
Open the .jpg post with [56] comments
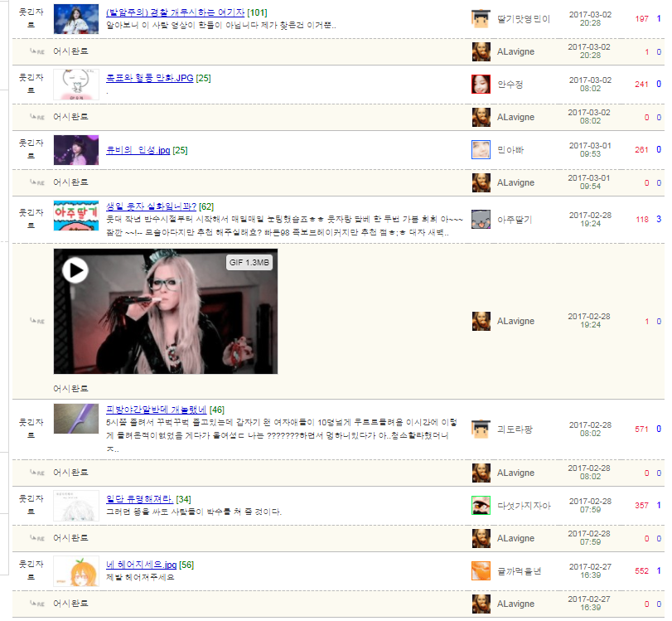tap(141, 565)
